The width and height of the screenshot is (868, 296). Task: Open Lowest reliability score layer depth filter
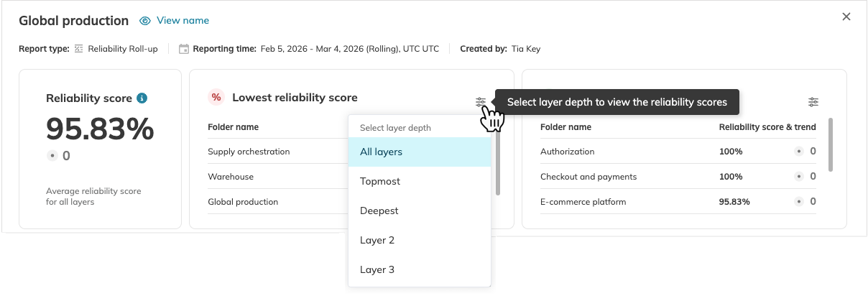point(481,102)
